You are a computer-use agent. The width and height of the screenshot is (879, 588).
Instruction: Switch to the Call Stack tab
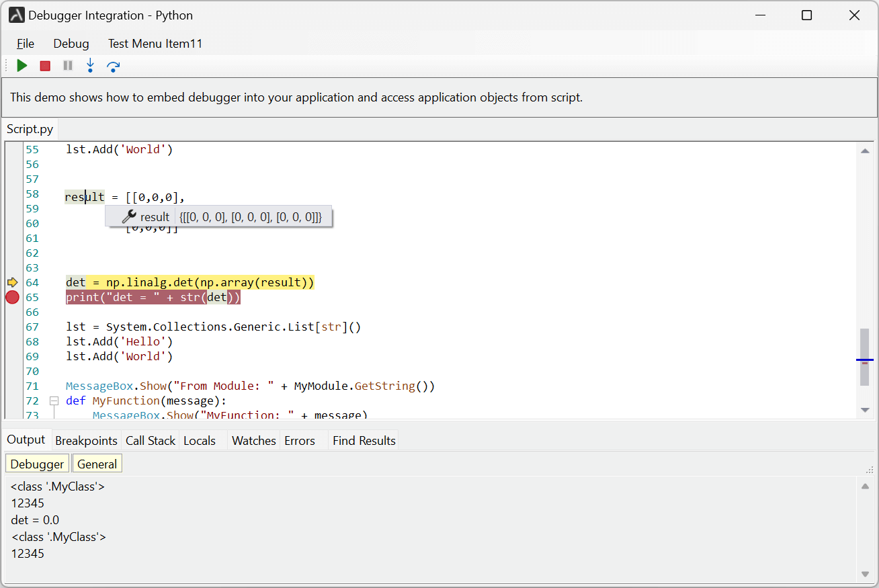tap(151, 441)
